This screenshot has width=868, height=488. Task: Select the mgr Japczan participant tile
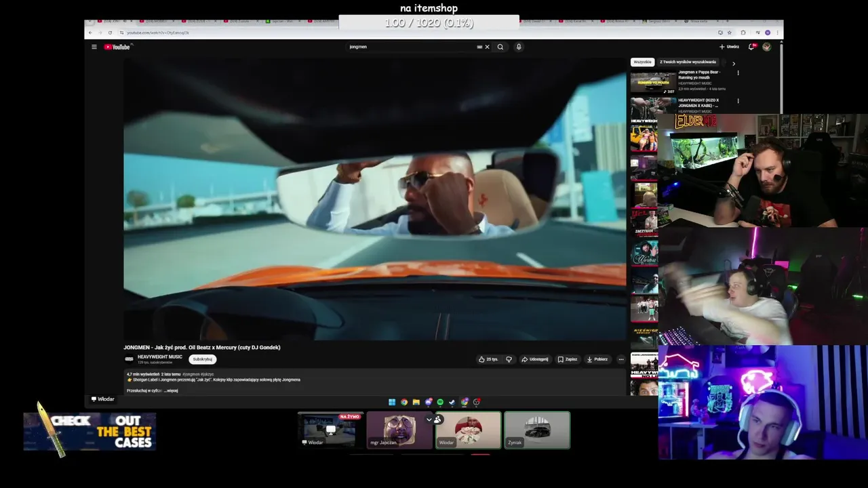coord(399,430)
